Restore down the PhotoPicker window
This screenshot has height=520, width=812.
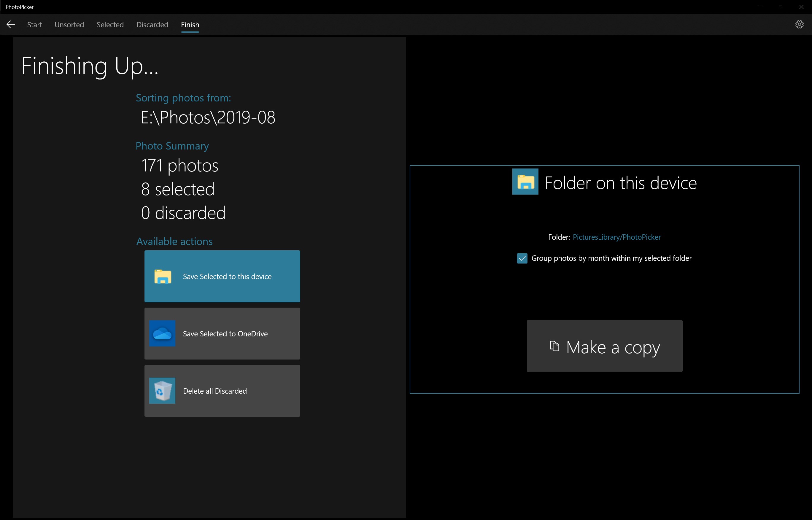tap(781, 7)
